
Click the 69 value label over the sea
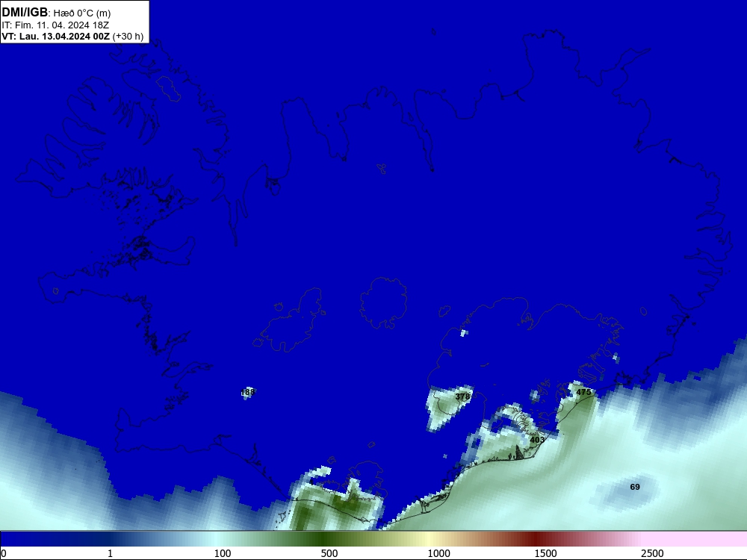click(x=635, y=487)
